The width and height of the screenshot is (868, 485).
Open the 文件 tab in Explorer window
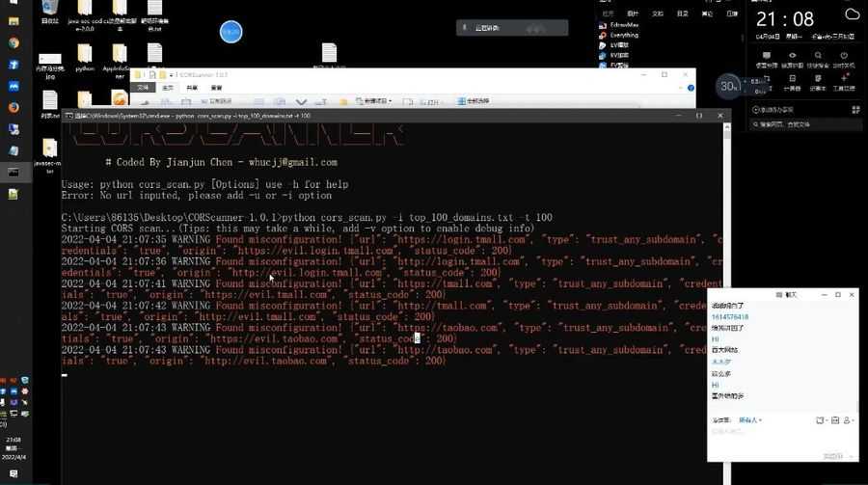(144, 88)
